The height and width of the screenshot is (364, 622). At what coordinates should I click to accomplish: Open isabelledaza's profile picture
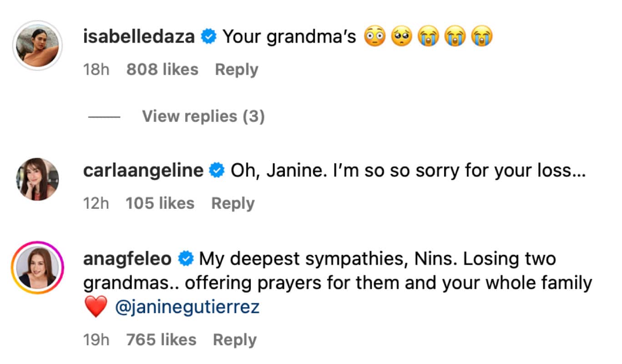(x=38, y=45)
